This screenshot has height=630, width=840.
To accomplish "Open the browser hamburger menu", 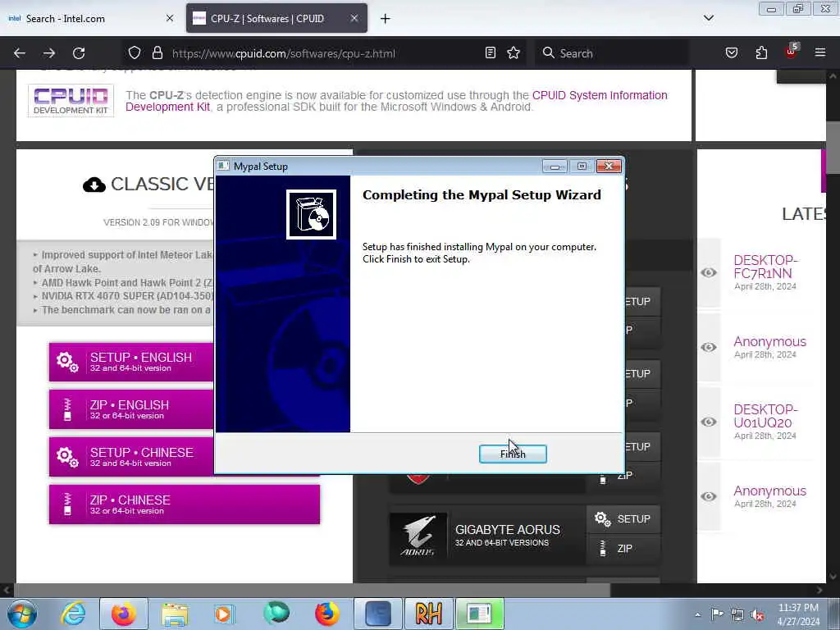I will point(820,52).
